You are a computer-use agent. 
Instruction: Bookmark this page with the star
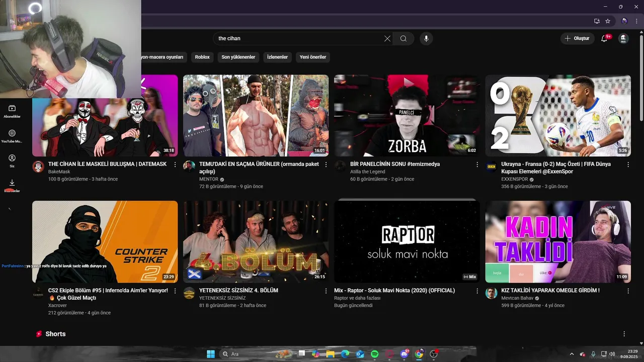pos(608,21)
